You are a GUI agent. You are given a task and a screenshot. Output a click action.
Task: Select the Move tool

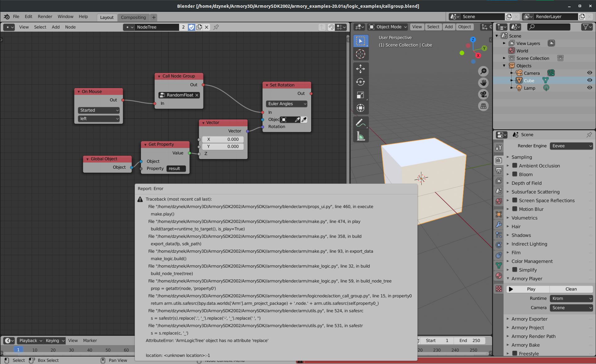[x=361, y=69]
